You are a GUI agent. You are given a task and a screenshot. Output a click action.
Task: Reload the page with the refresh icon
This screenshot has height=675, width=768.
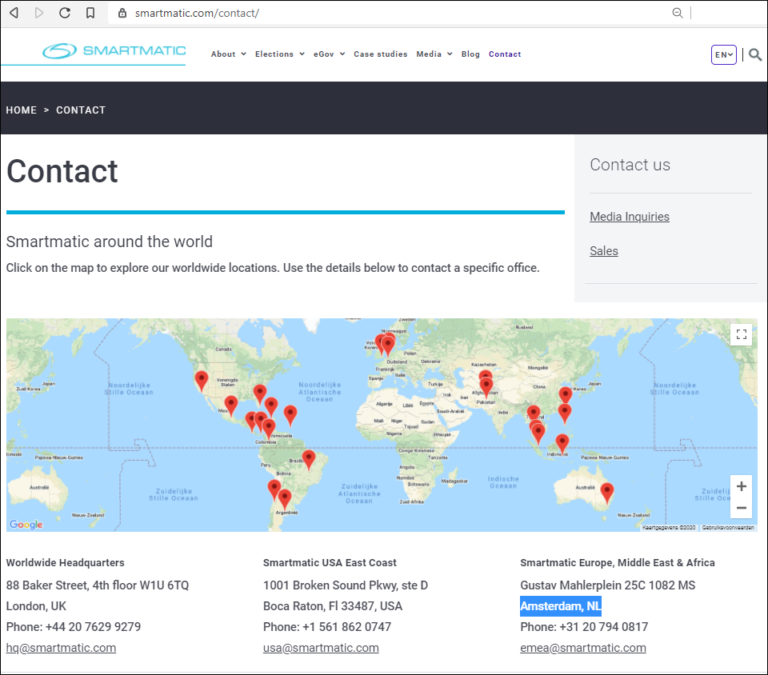[65, 13]
